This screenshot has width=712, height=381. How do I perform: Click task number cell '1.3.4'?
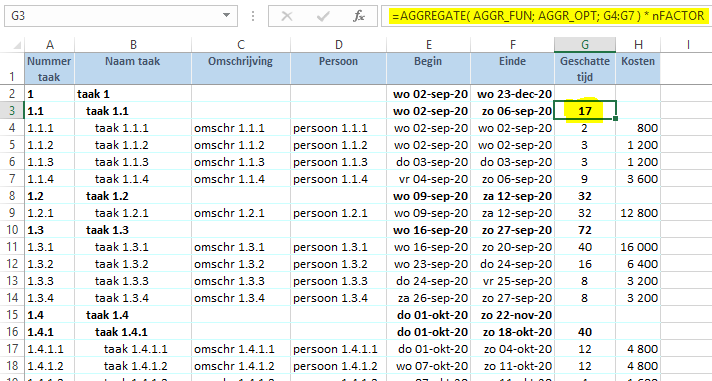coord(49,298)
